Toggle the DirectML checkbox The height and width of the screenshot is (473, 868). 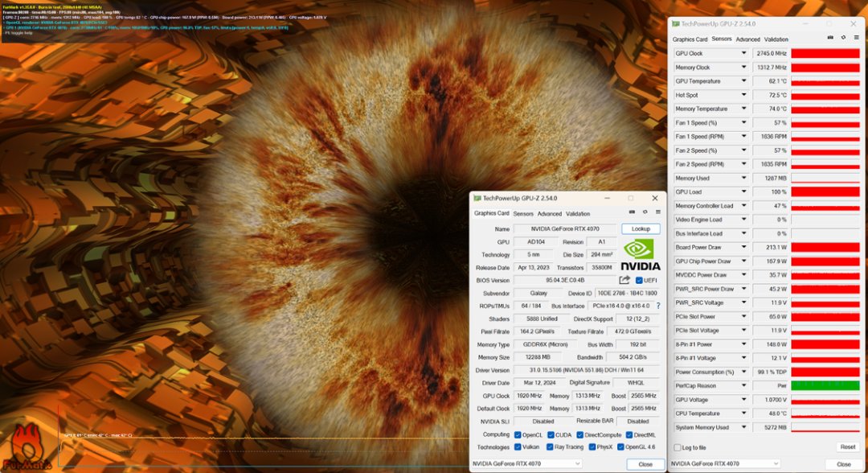coord(629,434)
